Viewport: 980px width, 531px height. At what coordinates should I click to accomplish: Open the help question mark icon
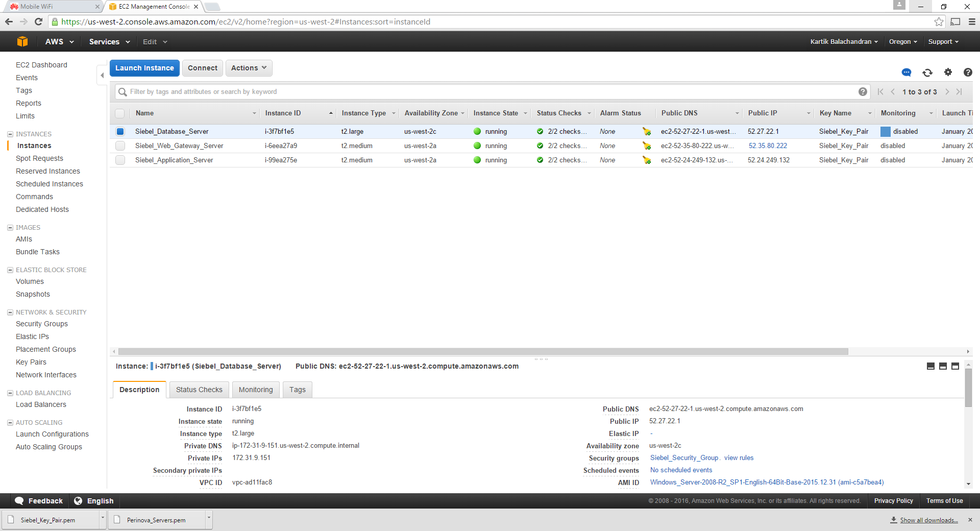point(968,73)
